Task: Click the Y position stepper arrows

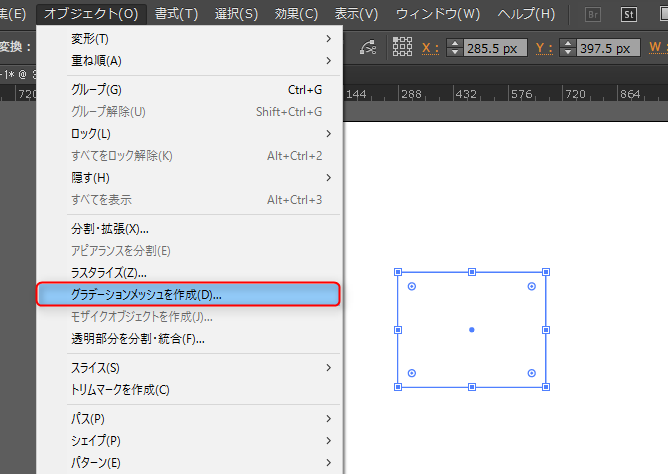Action: [x=568, y=48]
